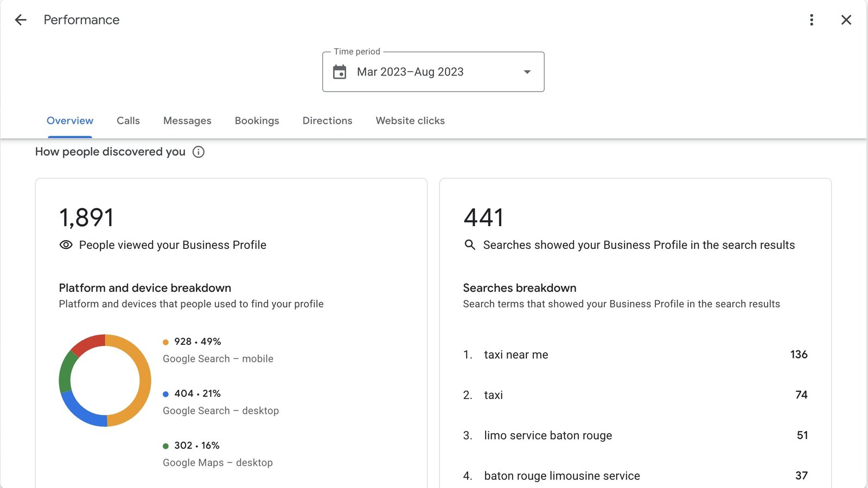Click the orange dot for Google Search mobile
The width and height of the screenshot is (868, 488).
tap(165, 342)
